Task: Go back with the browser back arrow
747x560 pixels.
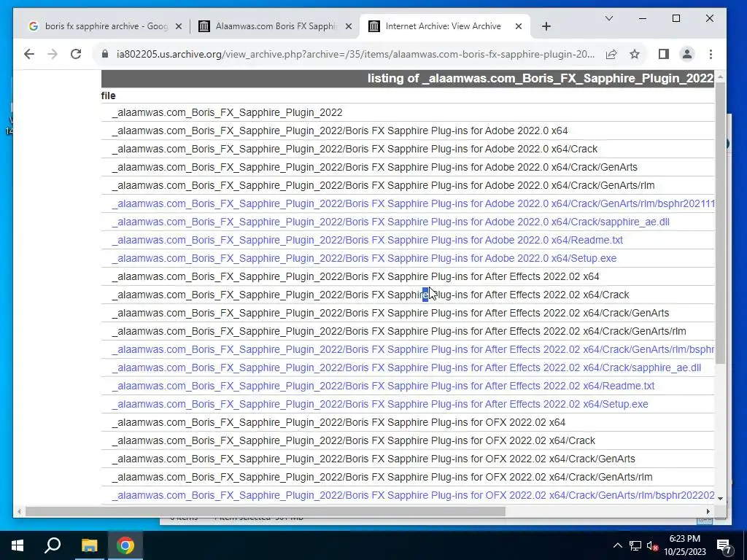Action: coord(29,54)
